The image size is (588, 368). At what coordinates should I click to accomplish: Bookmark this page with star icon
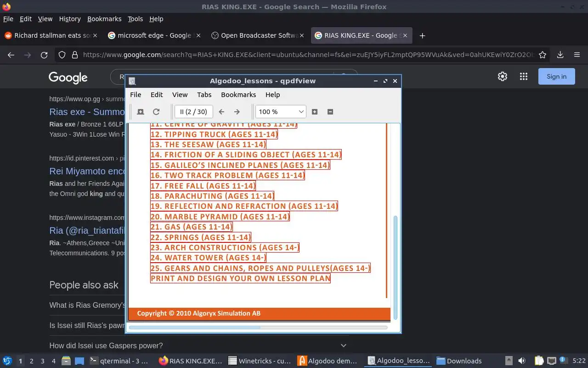click(543, 55)
